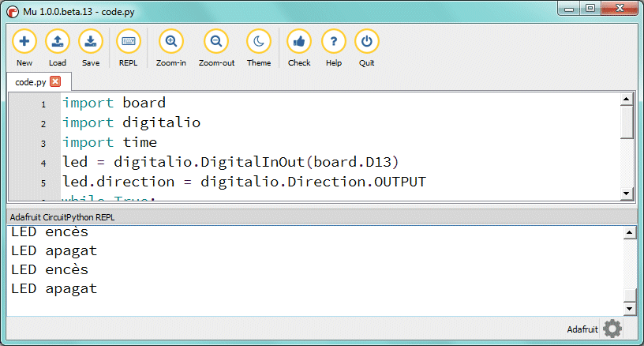This screenshot has height=346, width=644.
Task: Click line 1 'import board'
Action: coord(114,103)
